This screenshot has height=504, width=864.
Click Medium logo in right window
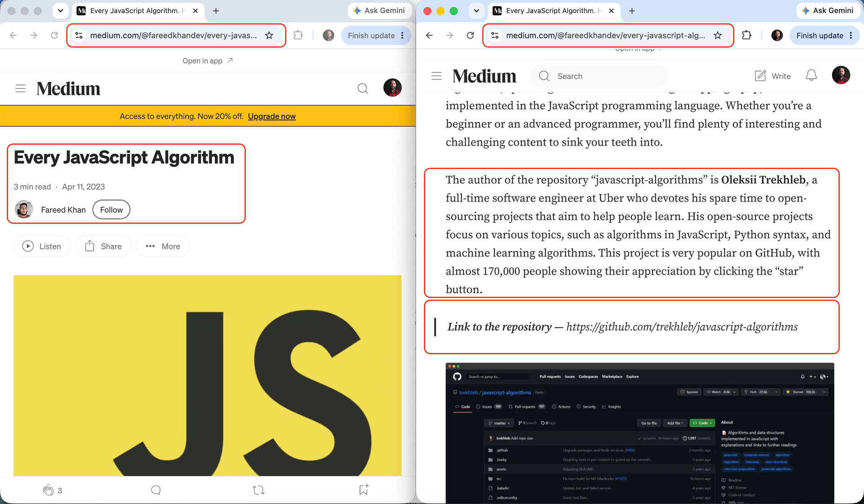point(485,76)
